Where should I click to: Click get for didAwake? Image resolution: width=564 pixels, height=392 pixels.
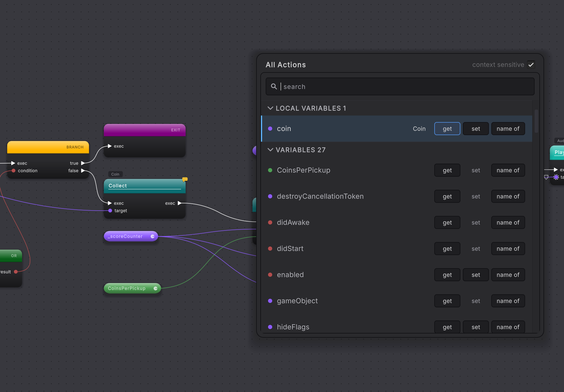[x=447, y=222]
